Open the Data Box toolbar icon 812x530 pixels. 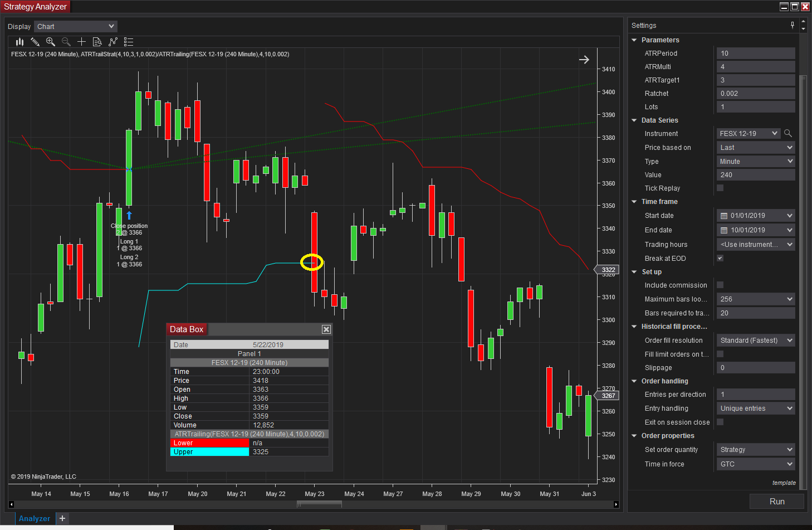point(97,42)
